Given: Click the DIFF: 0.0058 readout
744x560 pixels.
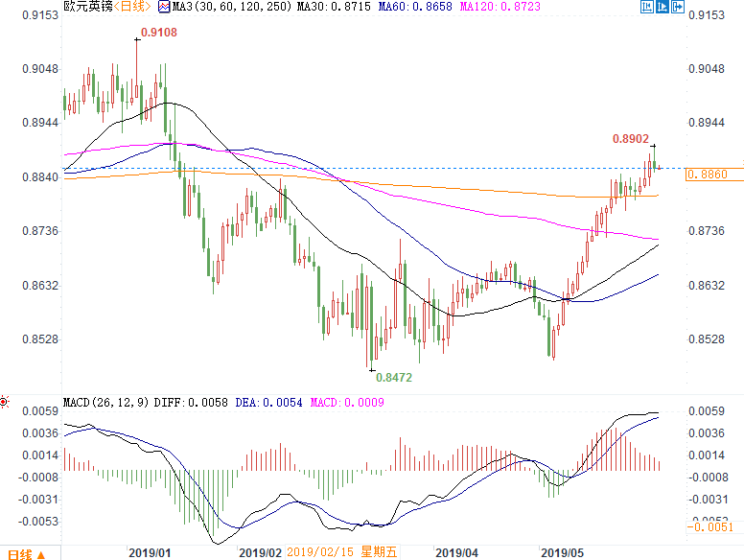Looking at the screenshot, I should click(x=197, y=403).
